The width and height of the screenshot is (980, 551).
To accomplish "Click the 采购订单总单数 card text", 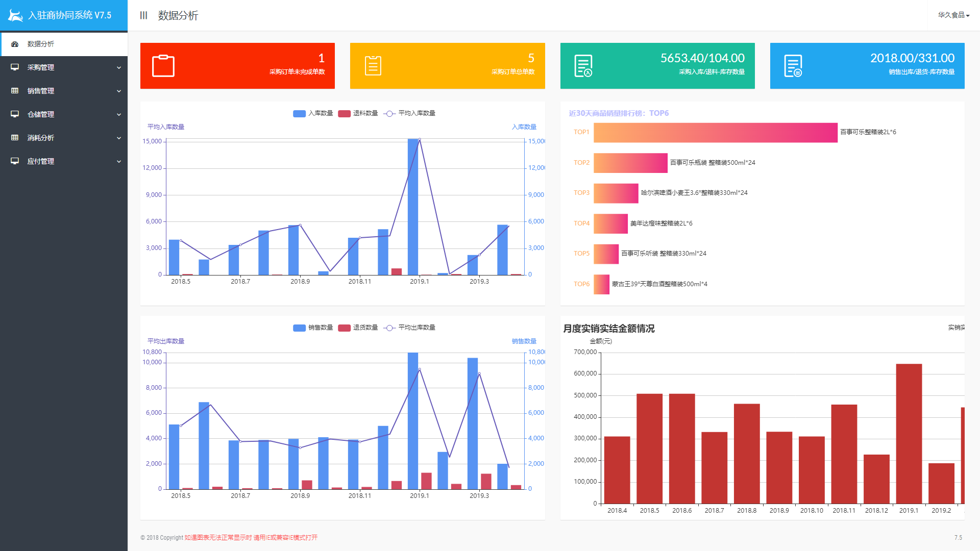I will tap(512, 72).
